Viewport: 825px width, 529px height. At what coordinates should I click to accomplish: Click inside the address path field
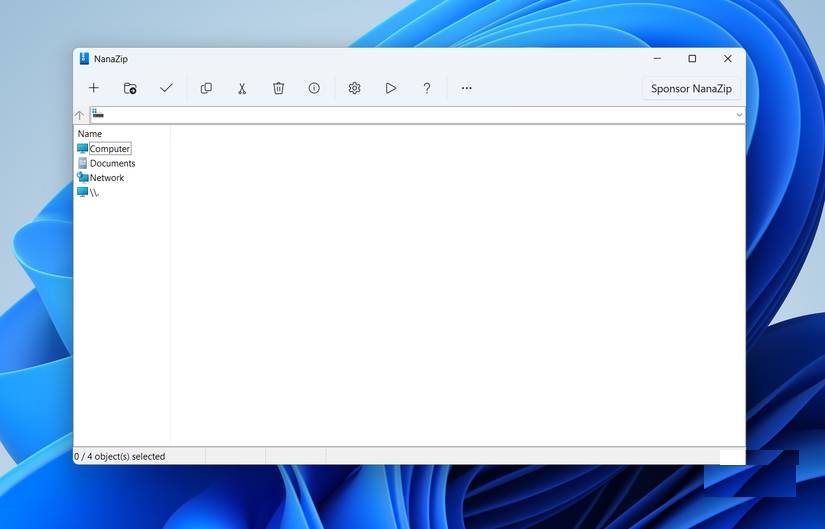click(400, 115)
